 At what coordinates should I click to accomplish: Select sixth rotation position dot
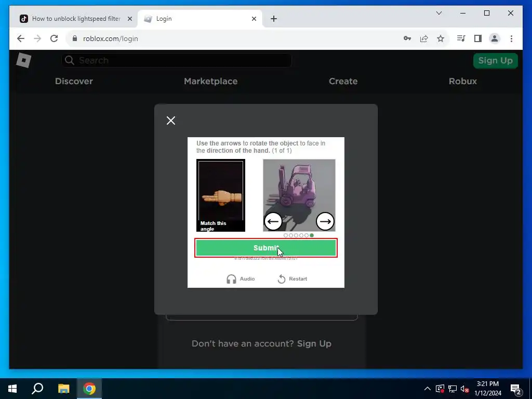[312, 235]
